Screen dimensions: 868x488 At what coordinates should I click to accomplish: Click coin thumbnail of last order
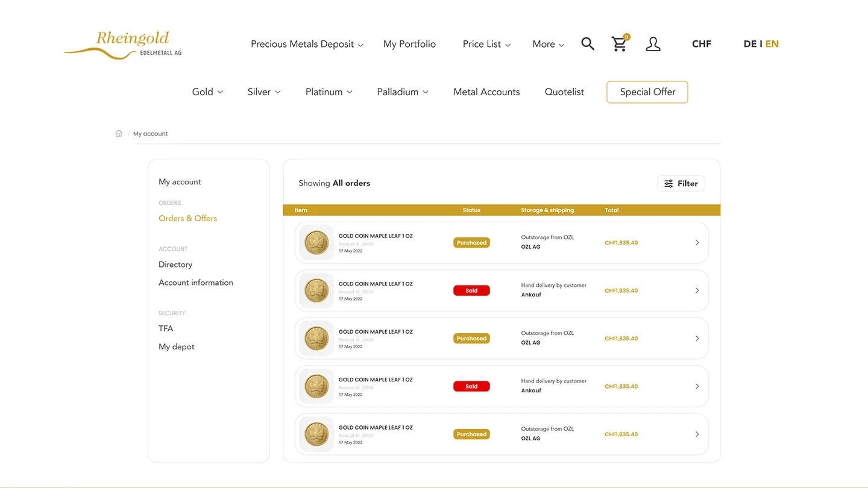(x=316, y=434)
